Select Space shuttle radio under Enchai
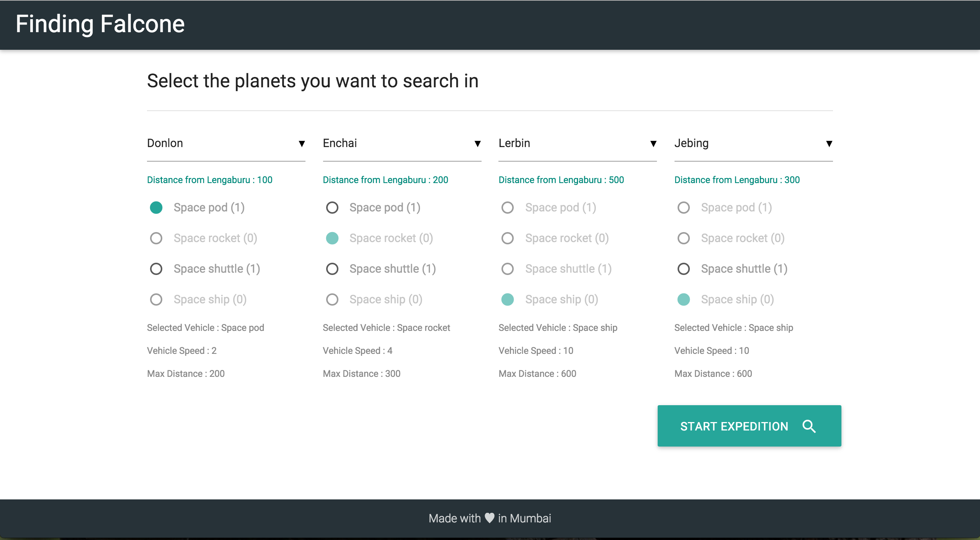 point(332,269)
